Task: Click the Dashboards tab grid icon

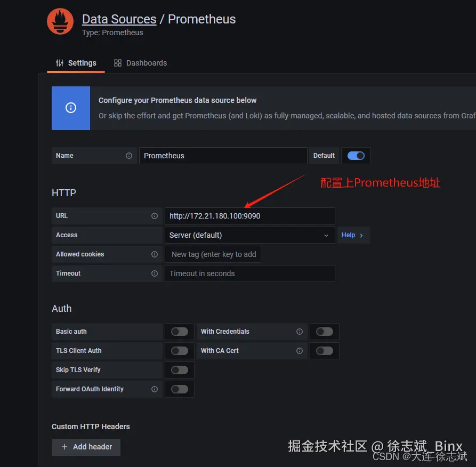Action: click(x=117, y=63)
